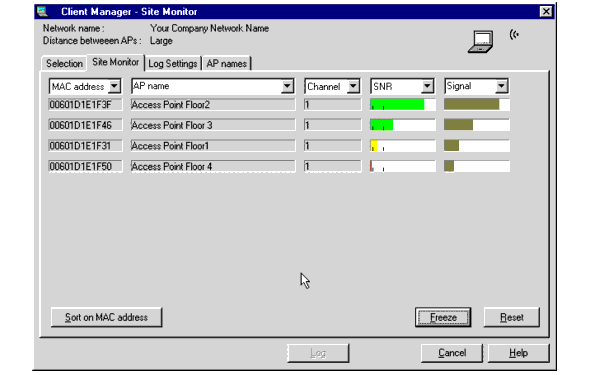Freeze the site monitor display
This screenshot has height=375, width=607.
click(443, 317)
